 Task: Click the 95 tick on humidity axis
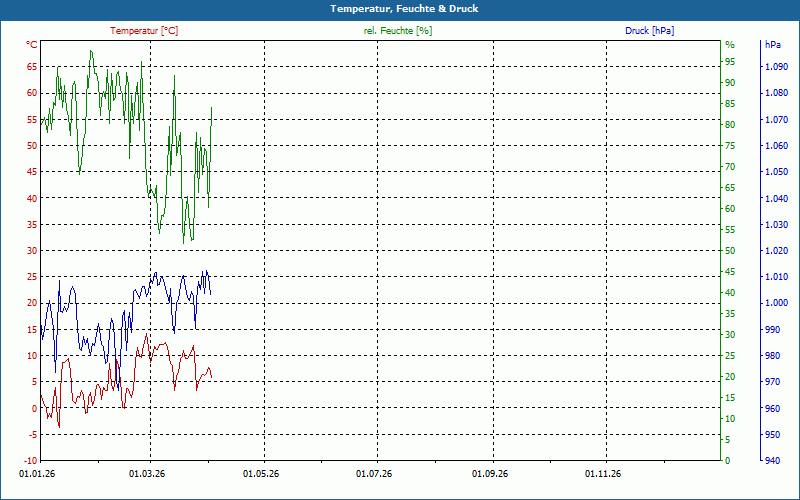coord(730,62)
